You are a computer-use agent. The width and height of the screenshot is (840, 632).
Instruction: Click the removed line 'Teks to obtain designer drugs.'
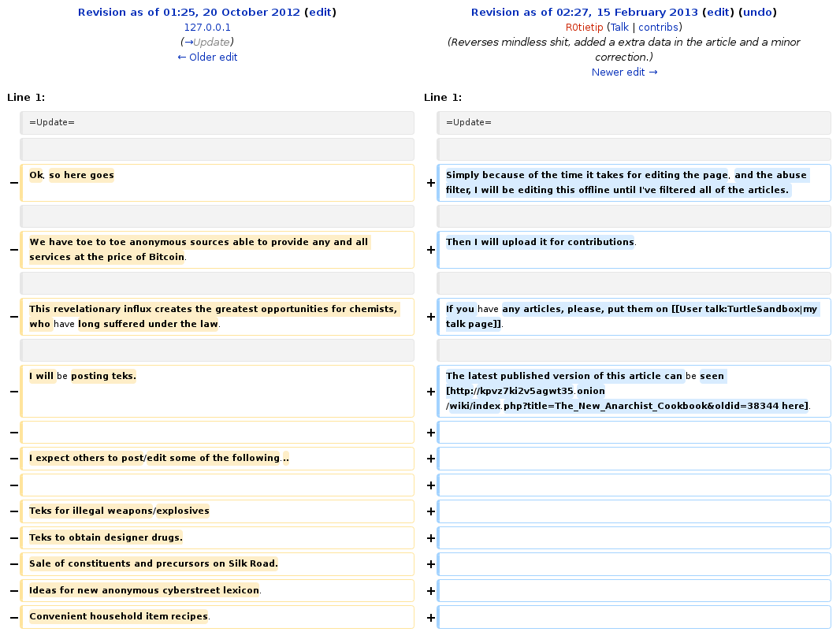[106, 537]
